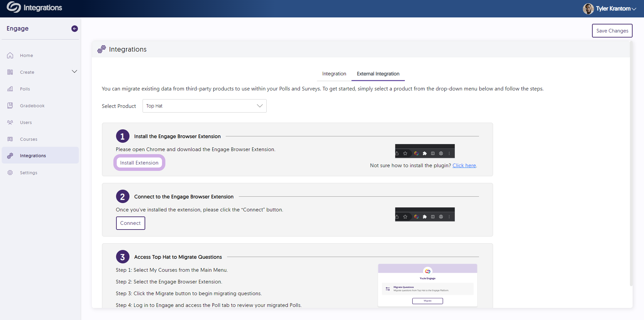Click the Courses icon in the sidebar
Screen dimensions: 644x320
[10, 139]
